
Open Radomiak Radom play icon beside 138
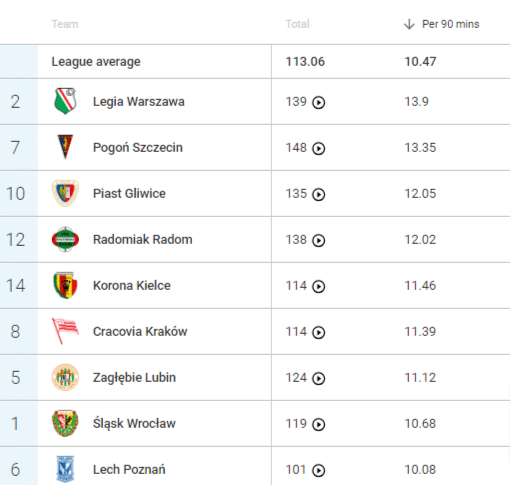pos(318,240)
